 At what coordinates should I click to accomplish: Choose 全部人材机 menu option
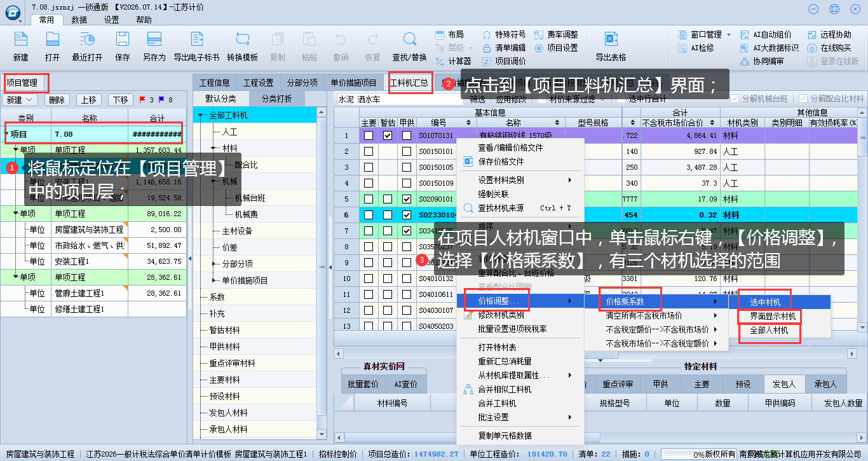[769, 331]
